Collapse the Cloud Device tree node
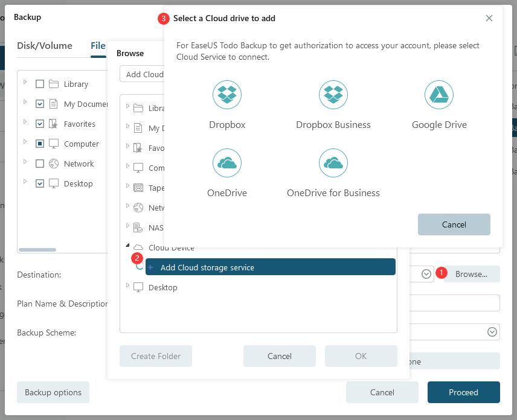This screenshot has width=517, height=420. (127, 246)
